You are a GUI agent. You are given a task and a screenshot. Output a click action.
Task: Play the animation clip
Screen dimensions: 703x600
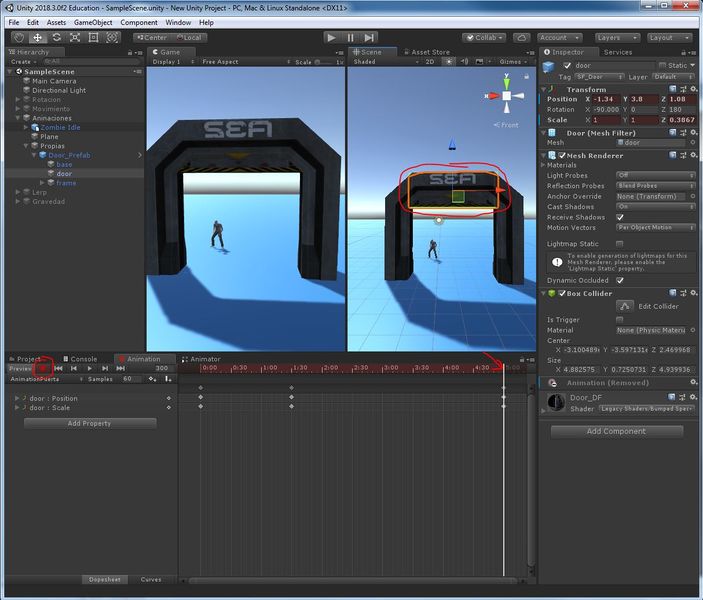(89, 368)
